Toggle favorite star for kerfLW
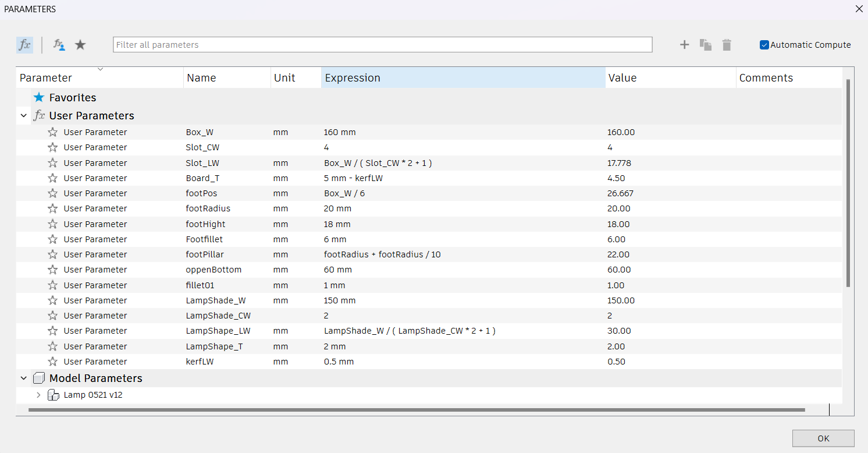Screen dimensions: 868x453 point(53,362)
